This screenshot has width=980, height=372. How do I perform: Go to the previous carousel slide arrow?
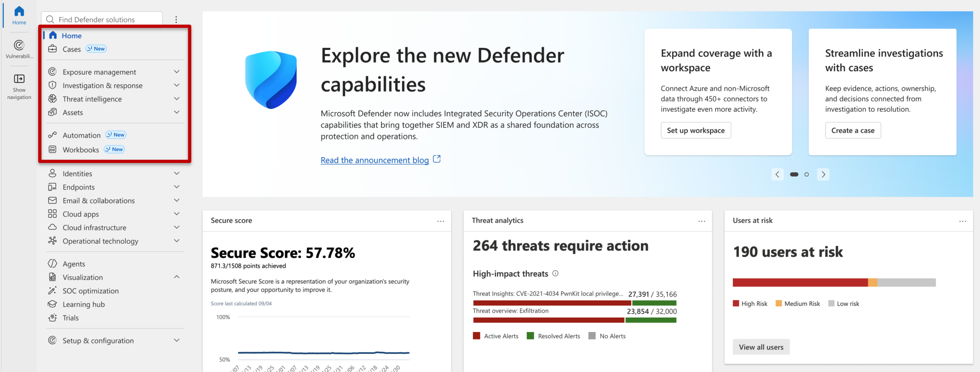coord(777,174)
